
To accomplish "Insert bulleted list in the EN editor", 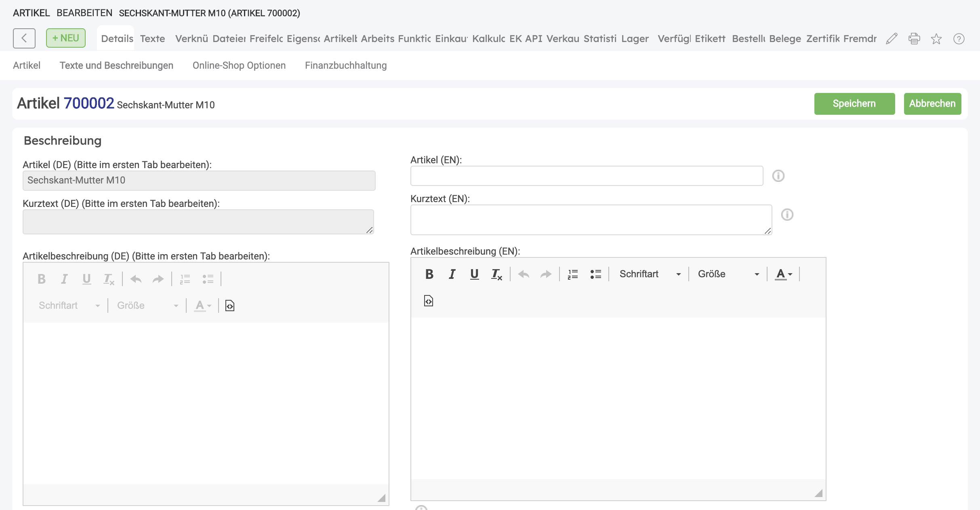I will (595, 274).
